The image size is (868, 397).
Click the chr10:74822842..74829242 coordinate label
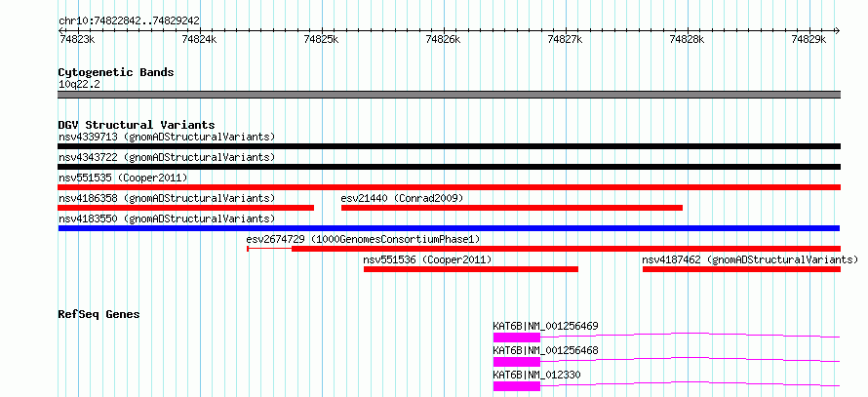(x=129, y=21)
